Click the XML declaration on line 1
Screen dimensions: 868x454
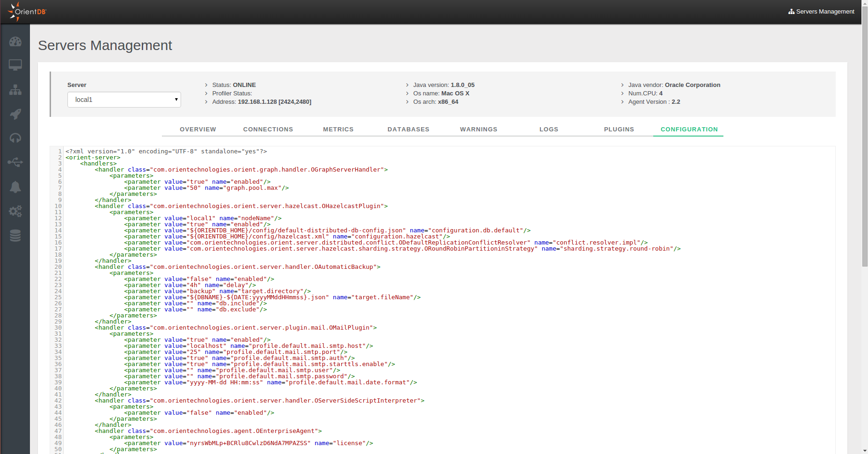pyautogui.click(x=166, y=151)
